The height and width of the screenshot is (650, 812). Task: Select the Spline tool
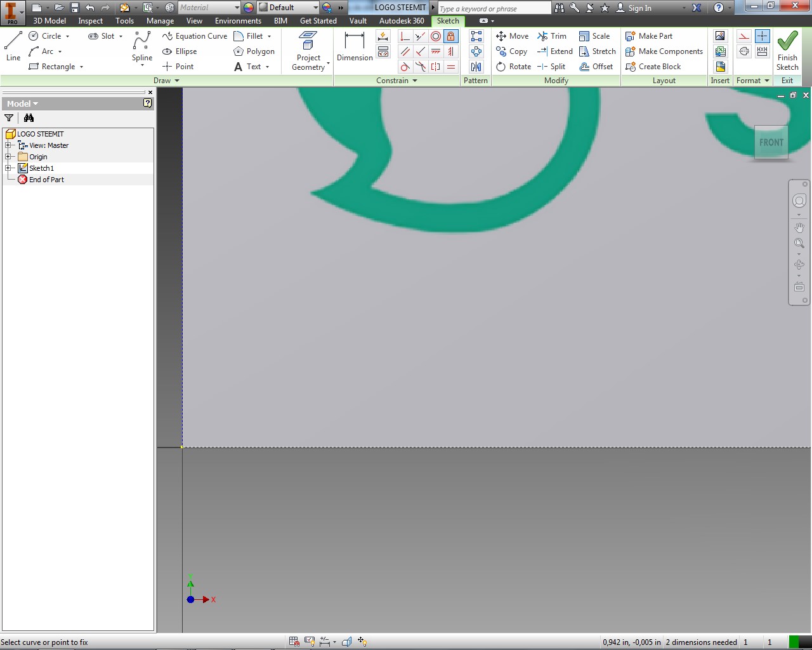142,48
